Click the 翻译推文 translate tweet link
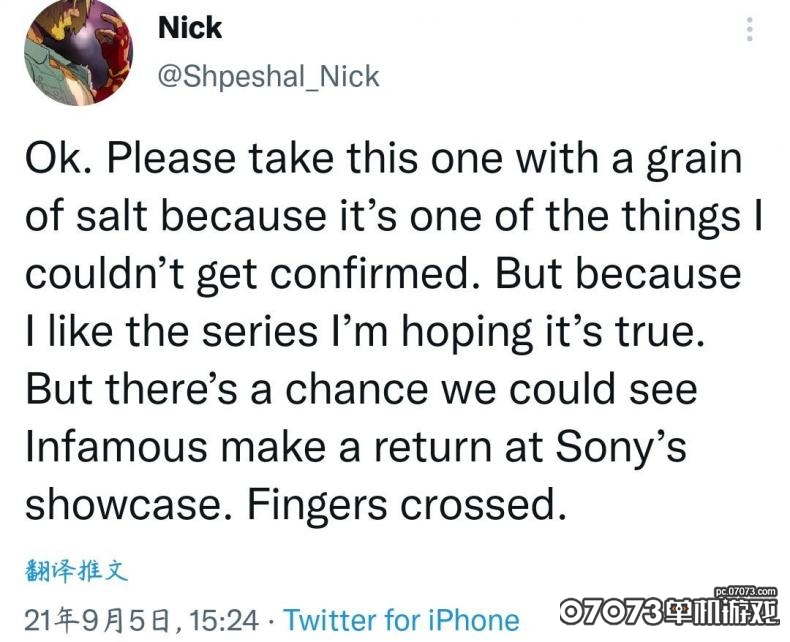Viewport: 790px width, 642px height. click(x=76, y=571)
